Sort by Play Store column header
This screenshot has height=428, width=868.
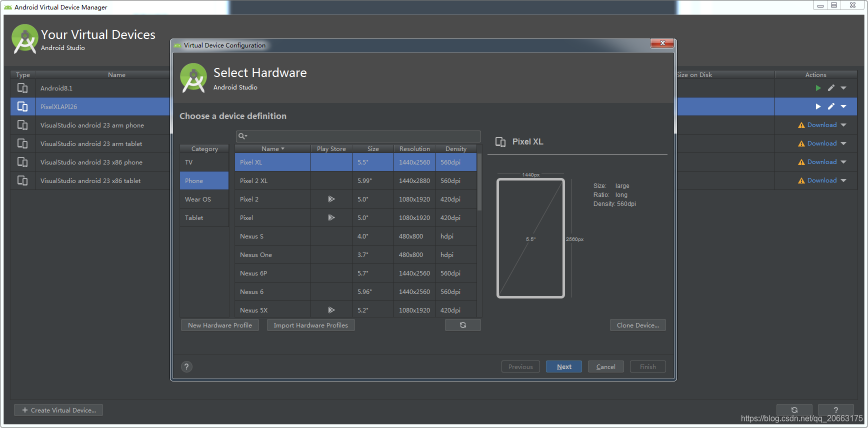coord(331,148)
